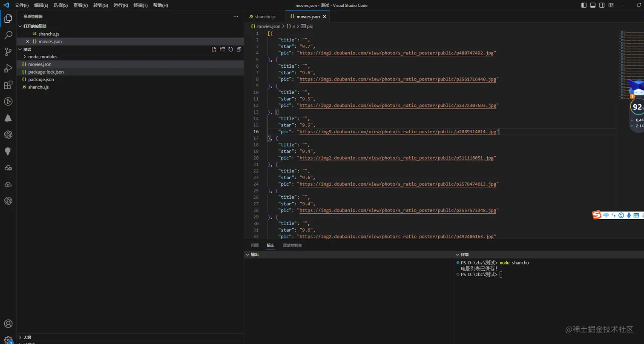Viewport: 644px width, 344px height.
Task: Open the Search view in activity bar
Action: tap(8, 35)
